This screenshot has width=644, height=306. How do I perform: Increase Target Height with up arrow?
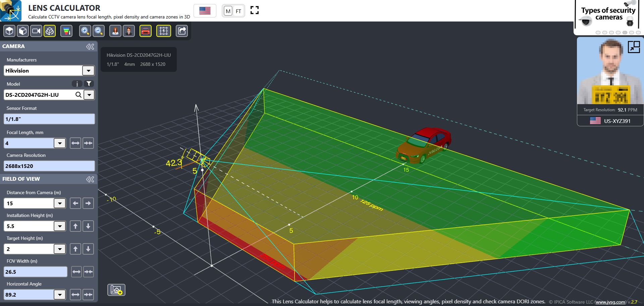75,249
